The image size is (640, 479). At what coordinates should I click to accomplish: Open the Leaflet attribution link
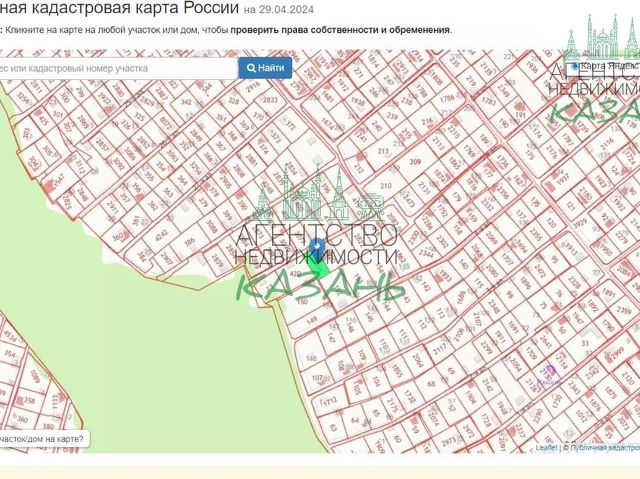(546, 448)
